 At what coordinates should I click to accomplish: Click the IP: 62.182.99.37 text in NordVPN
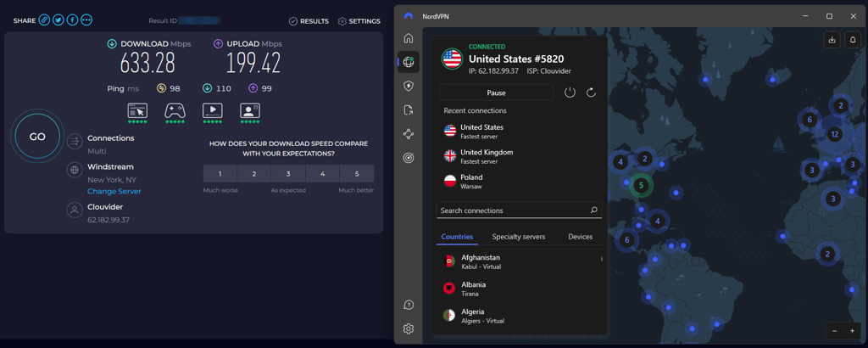(493, 71)
